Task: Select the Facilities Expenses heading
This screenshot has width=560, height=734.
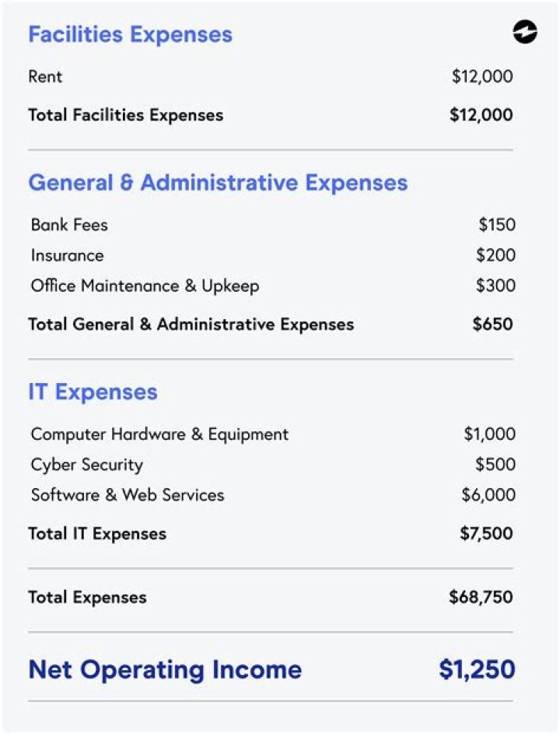Action: pyautogui.click(x=130, y=35)
